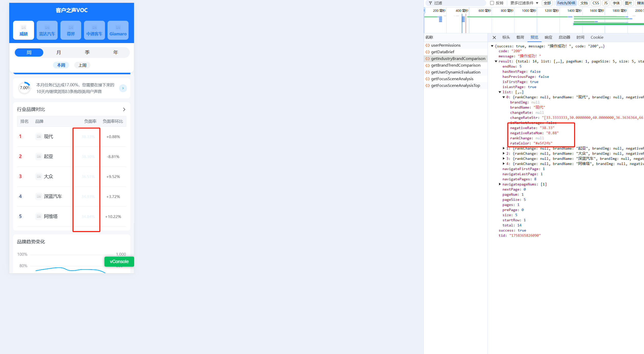Select the 全部 request type filter
The image size is (644, 354).
(x=547, y=3)
